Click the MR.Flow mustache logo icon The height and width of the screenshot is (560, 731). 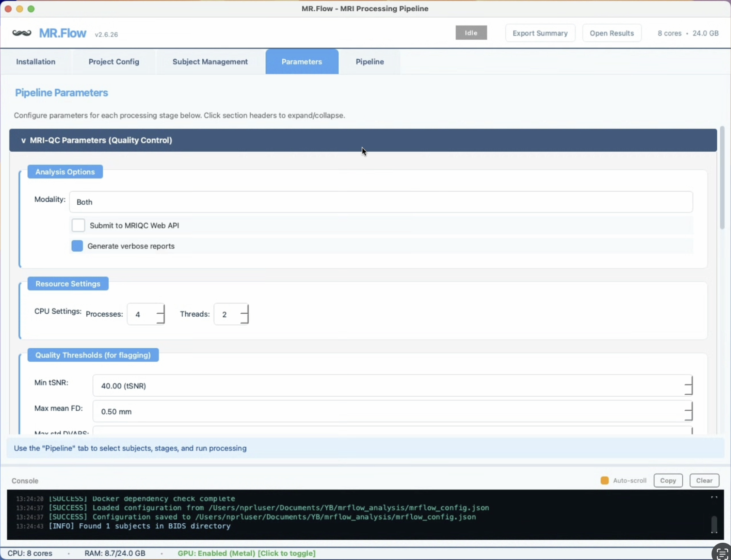tap(22, 33)
